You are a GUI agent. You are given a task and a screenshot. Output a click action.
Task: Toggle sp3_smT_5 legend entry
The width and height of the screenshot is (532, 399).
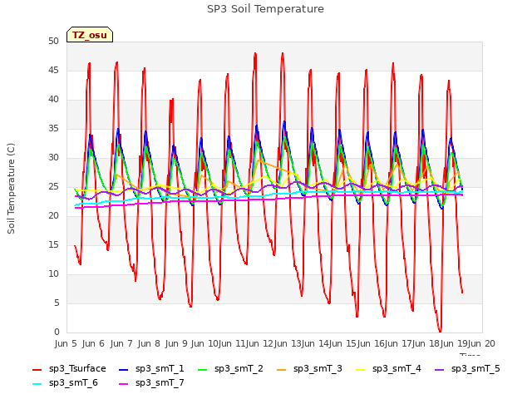467,369
